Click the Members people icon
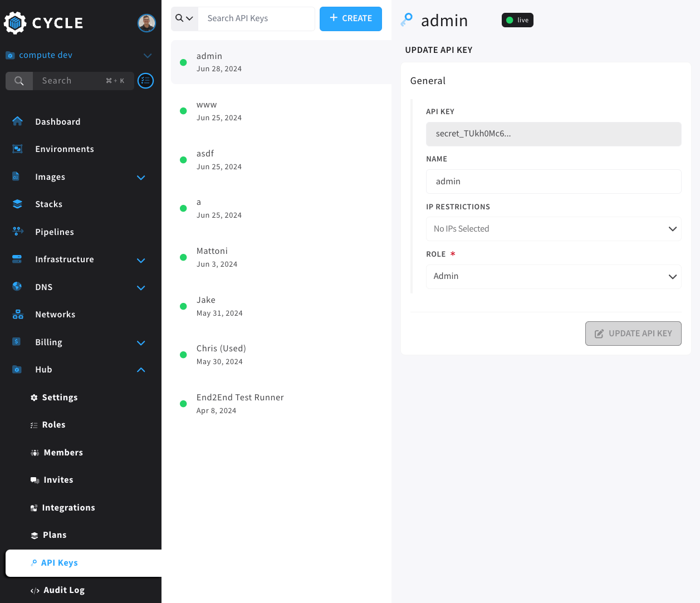The height and width of the screenshot is (603, 700). [x=35, y=453]
